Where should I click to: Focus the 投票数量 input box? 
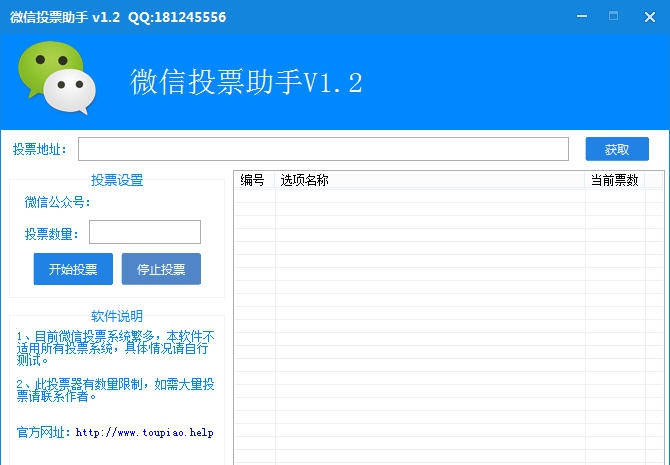tap(145, 232)
